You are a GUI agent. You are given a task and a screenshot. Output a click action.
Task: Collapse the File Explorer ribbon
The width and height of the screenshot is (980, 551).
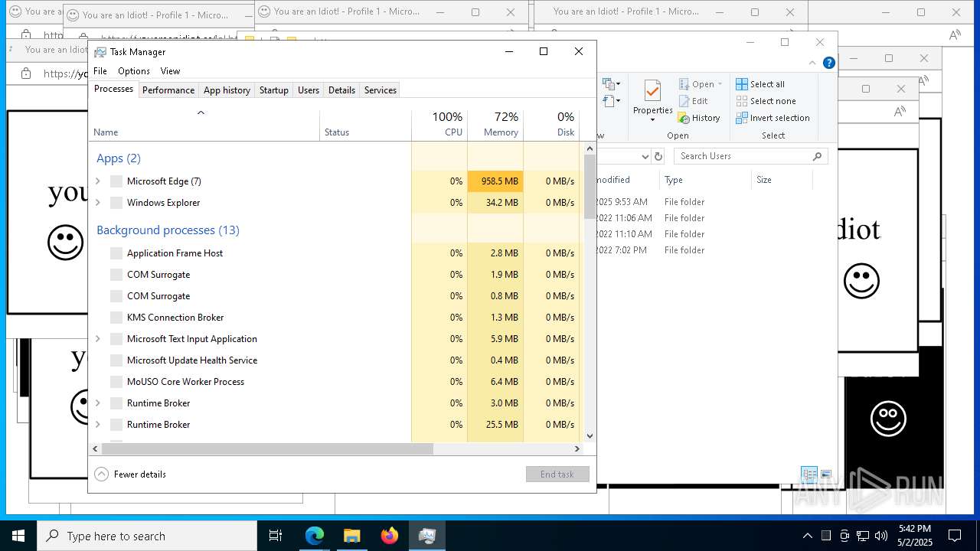pos(812,63)
